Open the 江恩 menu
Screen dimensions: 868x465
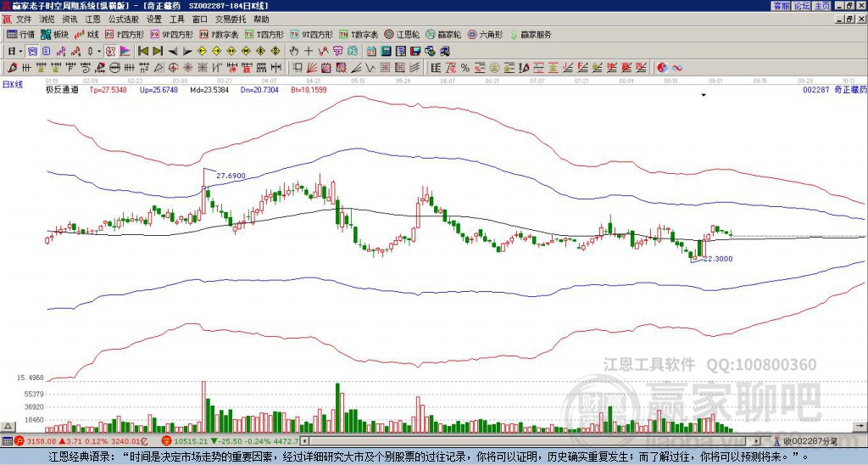[92, 20]
